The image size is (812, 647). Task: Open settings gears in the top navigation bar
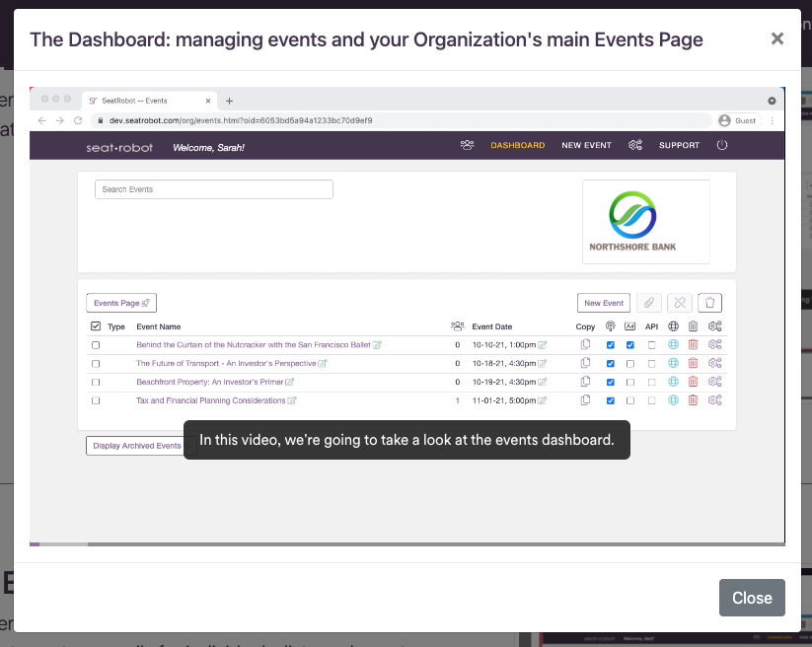pyautogui.click(x=635, y=145)
